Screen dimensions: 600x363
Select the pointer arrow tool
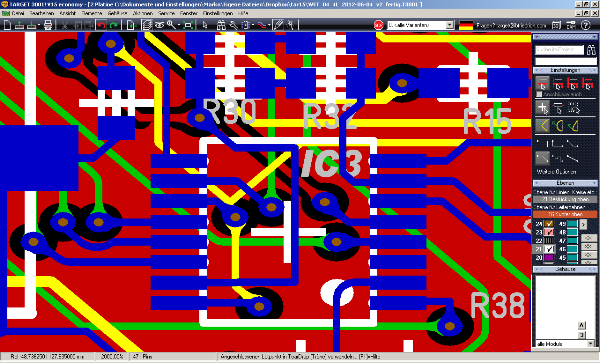point(205,25)
